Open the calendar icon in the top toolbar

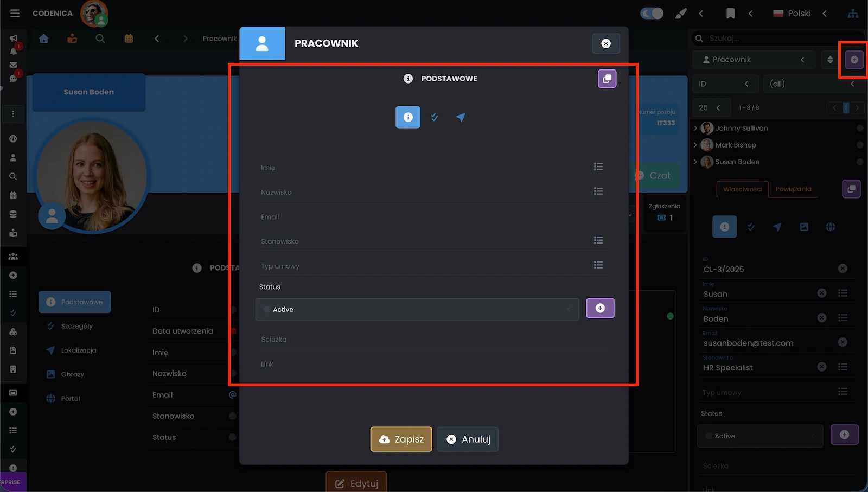129,39
